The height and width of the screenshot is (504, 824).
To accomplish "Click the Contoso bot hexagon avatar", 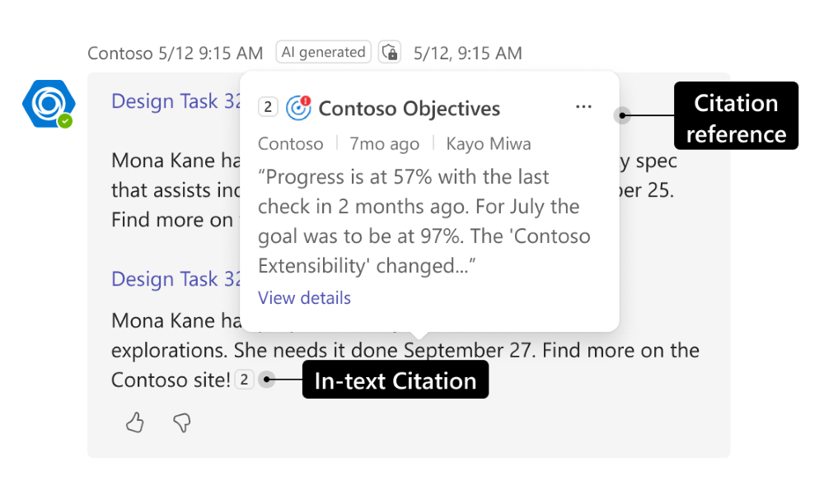I will (x=48, y=102).
